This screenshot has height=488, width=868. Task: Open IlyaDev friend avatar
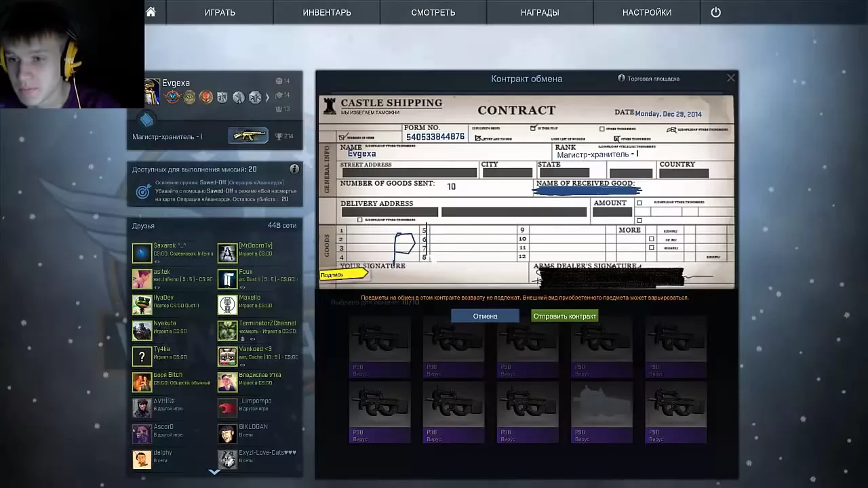click(142, 304)
